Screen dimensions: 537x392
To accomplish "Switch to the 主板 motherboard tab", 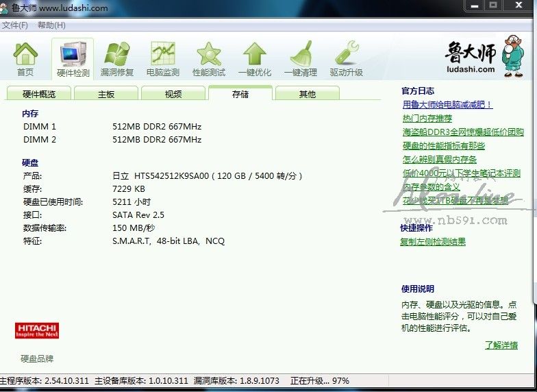I will tap(106, 94).
